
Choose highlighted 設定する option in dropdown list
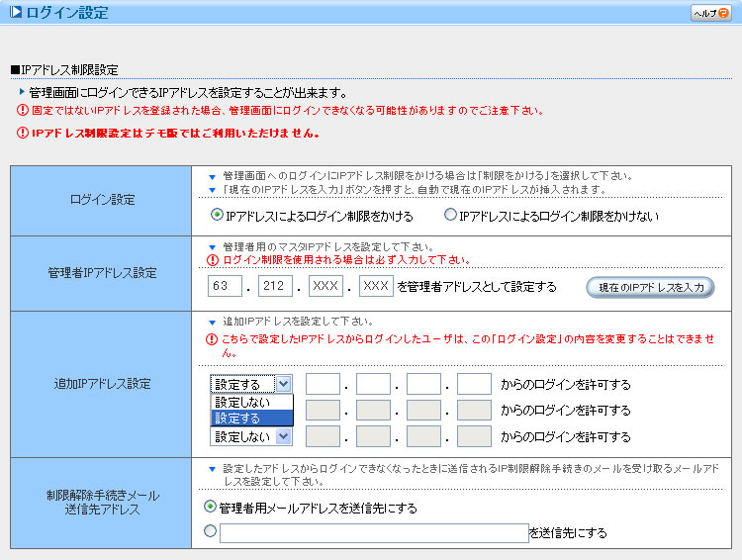pyautogui.click(x=251, y=418)
